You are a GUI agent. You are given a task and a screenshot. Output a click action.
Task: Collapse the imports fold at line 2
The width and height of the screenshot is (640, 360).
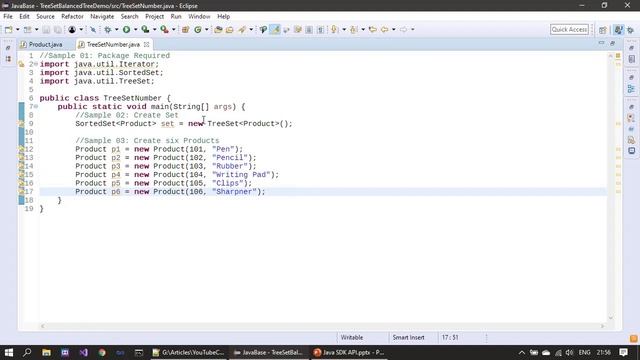click(x=36, y=64)
